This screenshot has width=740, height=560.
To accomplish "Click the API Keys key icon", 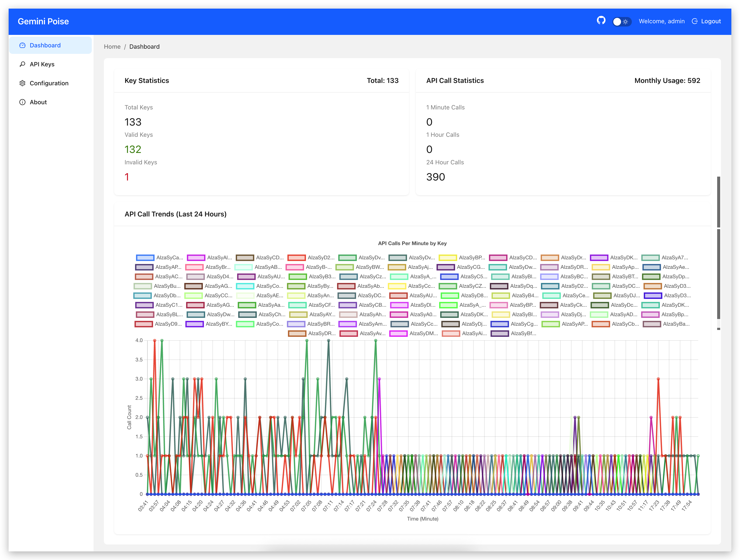I will (x=22, y=64).
